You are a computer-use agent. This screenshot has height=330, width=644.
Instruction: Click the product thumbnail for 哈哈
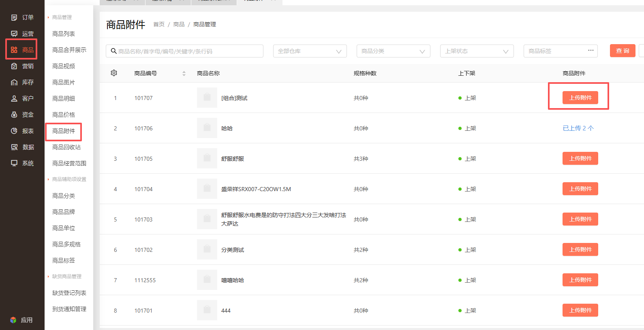tap(207, 128)
